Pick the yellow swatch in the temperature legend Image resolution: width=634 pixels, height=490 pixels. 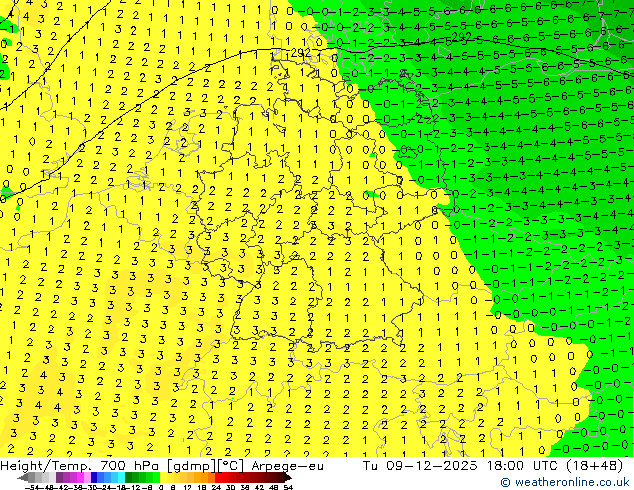click(x=164, y=477)
